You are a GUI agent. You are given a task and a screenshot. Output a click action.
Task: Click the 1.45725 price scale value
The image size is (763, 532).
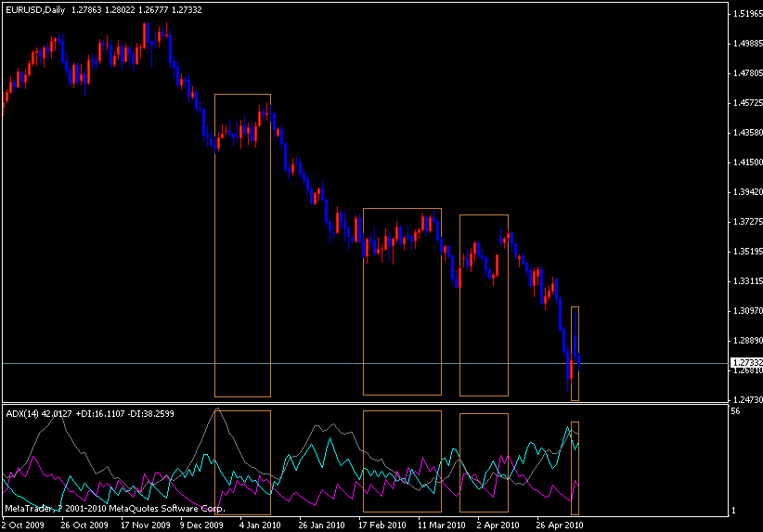click(748, 103)
